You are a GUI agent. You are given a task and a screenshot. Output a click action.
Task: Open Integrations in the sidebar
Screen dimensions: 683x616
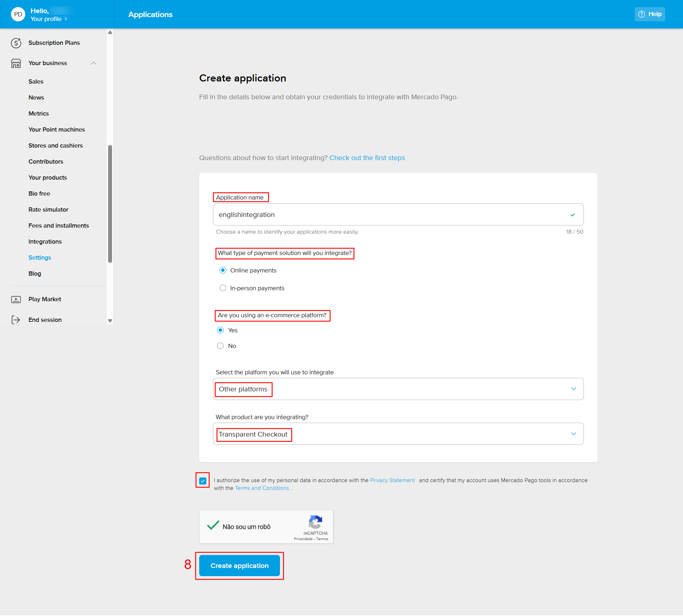point(45,241)
